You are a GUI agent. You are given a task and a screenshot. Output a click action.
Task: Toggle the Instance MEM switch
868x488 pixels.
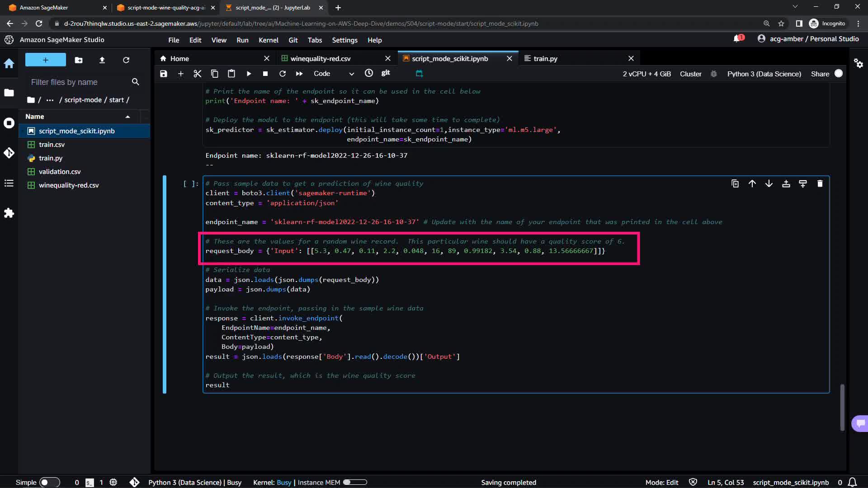point(355,482)
